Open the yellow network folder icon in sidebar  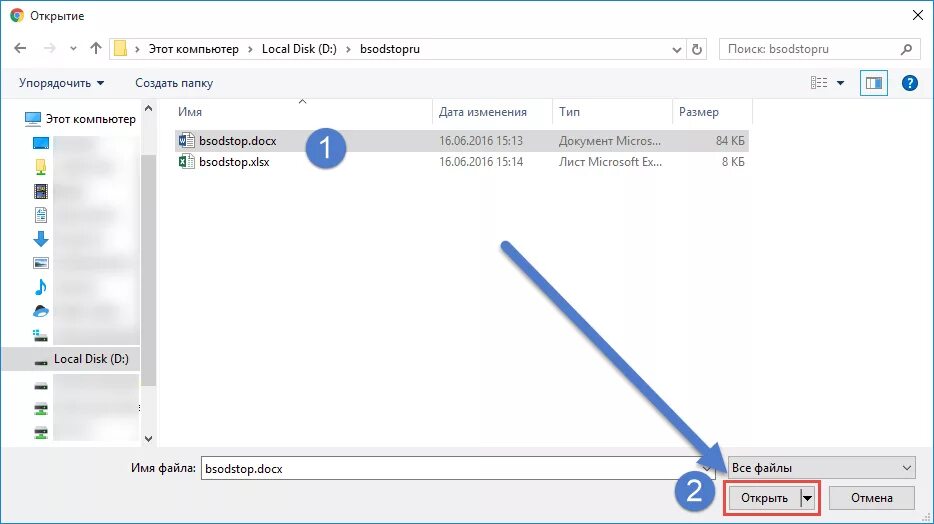[41, 167]
